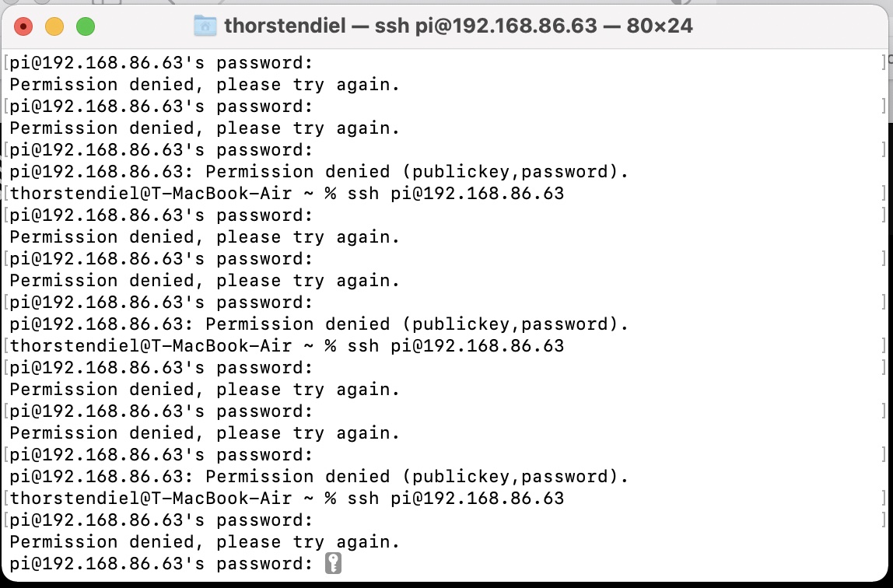Click the topmost "Permission denied, please try again." line
The height and width of the screenshot is (588, 893).
tap(205, 85)
